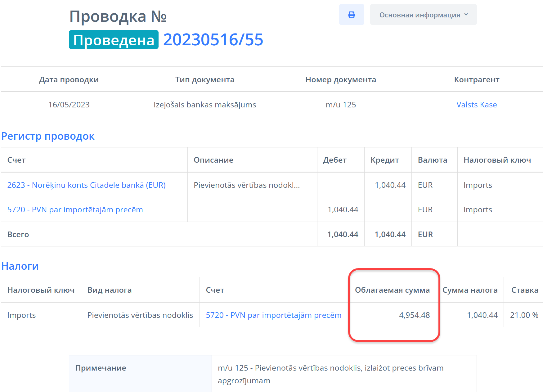Open account 2623 Norēķinu konts Citadele link
The width and height of the screenshot is (543, 392).
pyautogui.click(x=86, y=185)
